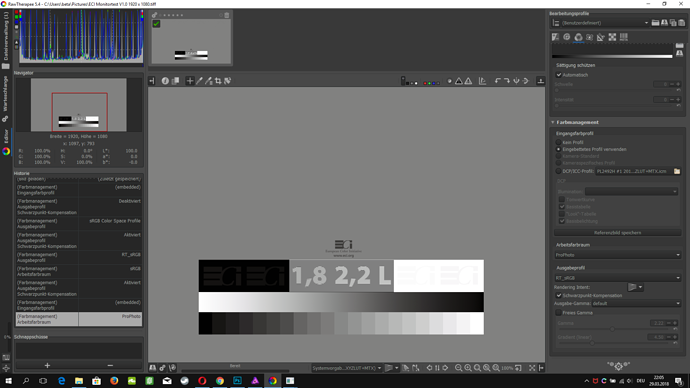Screen dimensions: 690x388
Task: Save the current image icon
Action: click(153, 368)
